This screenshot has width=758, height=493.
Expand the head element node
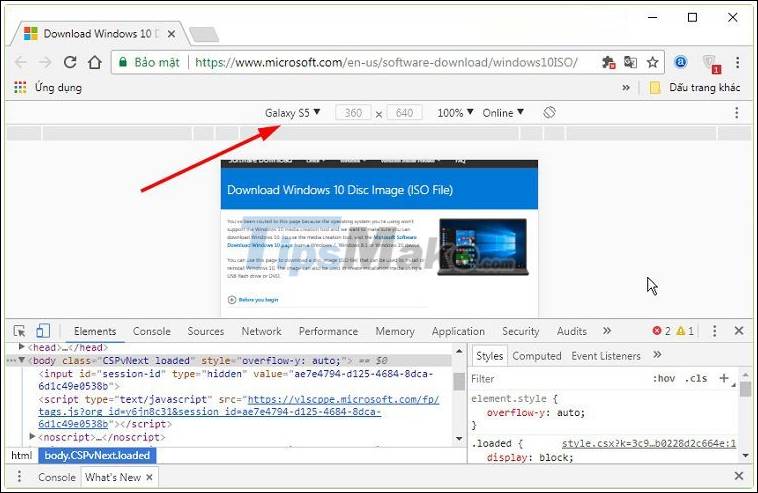click(21, 347)
